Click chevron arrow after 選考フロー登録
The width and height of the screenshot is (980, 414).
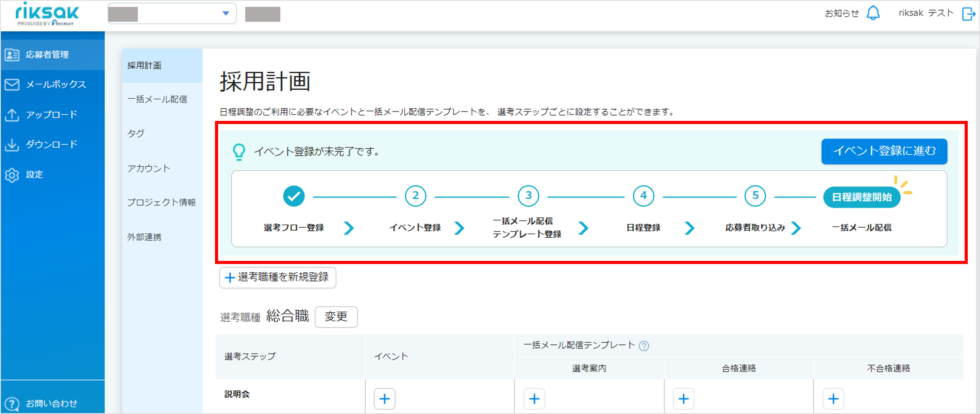click(349, 228)
